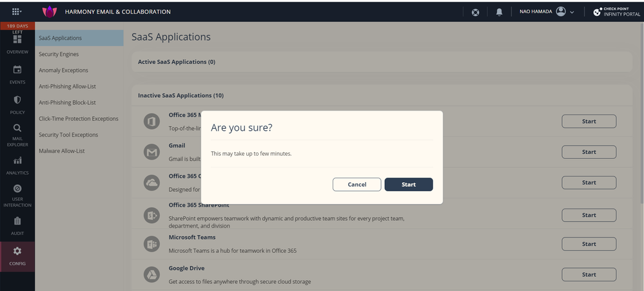644x291 pixels.
Task: Click the Office 365 SharePoint title
Action: coord(199,205)
